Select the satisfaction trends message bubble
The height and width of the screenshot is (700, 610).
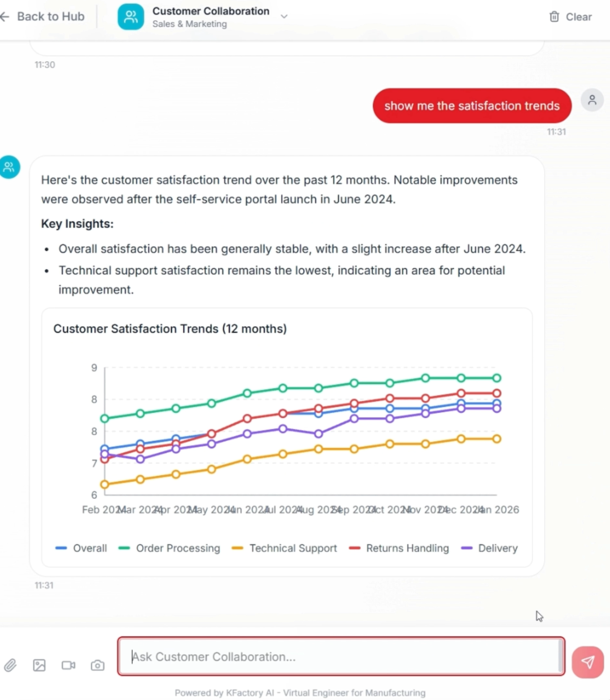tap(472, 106)
